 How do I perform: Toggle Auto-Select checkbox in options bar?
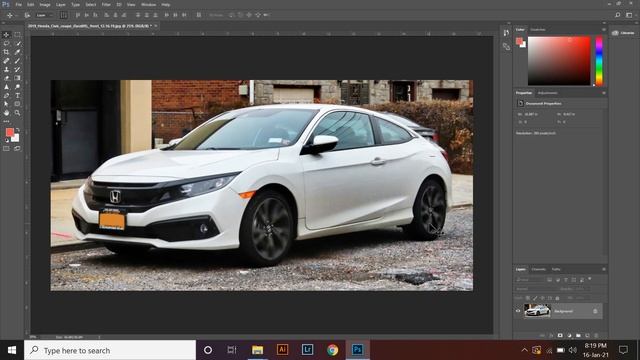[27, 15]
